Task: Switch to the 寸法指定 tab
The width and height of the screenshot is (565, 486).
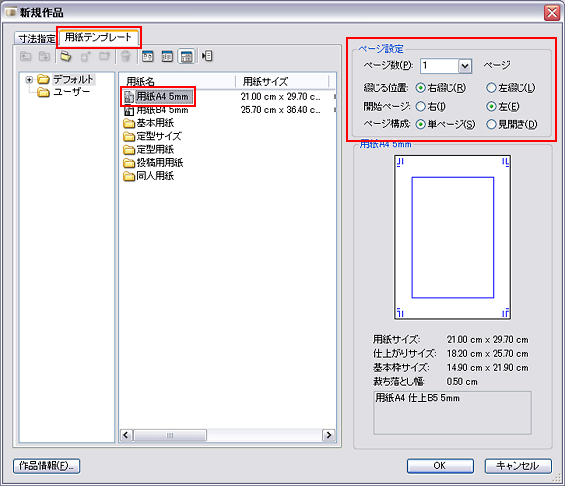Action: [x=37, y=39]
